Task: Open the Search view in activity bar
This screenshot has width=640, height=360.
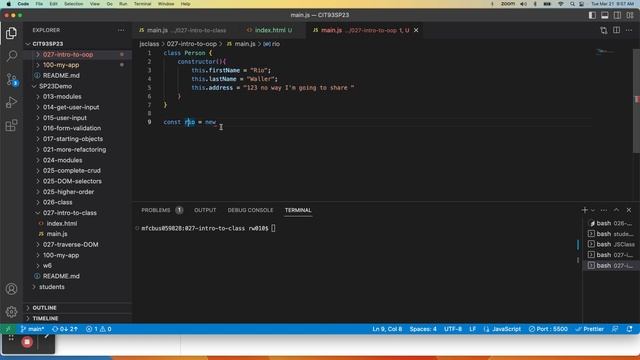Action: (x=11, y=56)
